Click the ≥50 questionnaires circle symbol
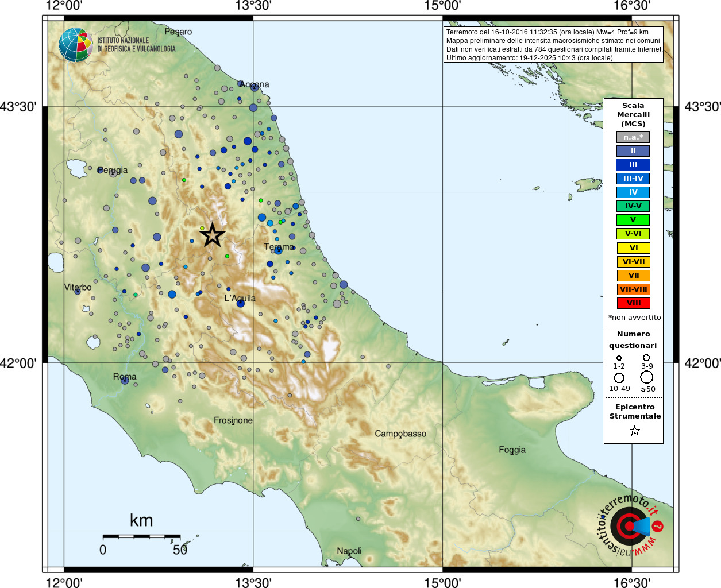Image resolution: width=721 pixels, height=588 pixels. coord(647,377)
